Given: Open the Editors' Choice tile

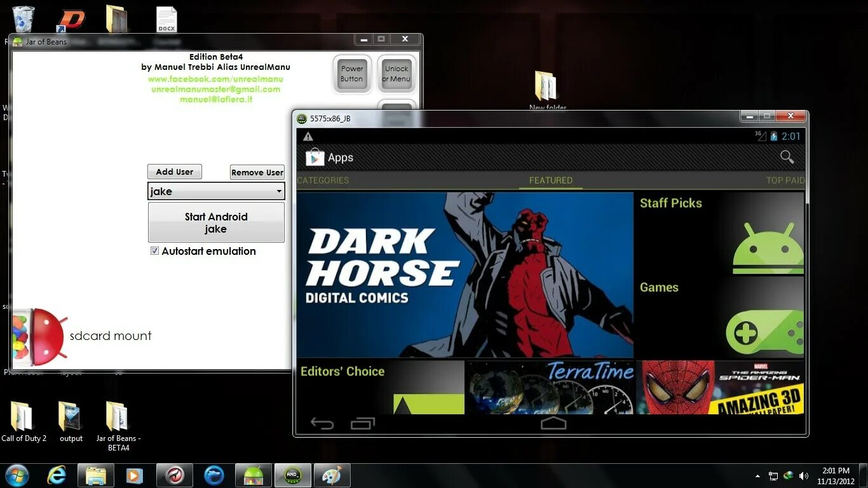Looking at the screenshot, I should pos(381,388).
